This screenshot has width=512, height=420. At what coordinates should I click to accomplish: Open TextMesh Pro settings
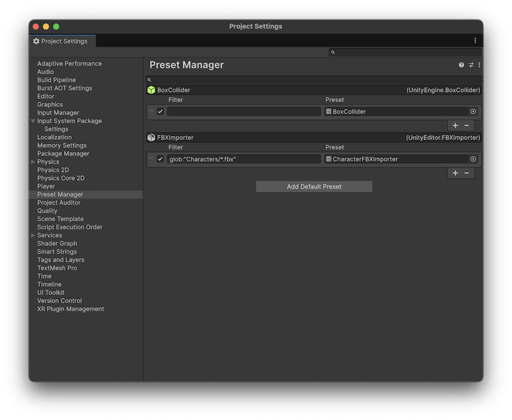(57, 268)
